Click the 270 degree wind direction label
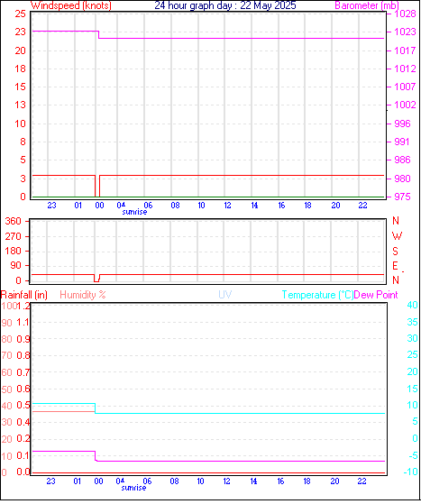Screen dimensions: 421x504 [x=14, y=236]
